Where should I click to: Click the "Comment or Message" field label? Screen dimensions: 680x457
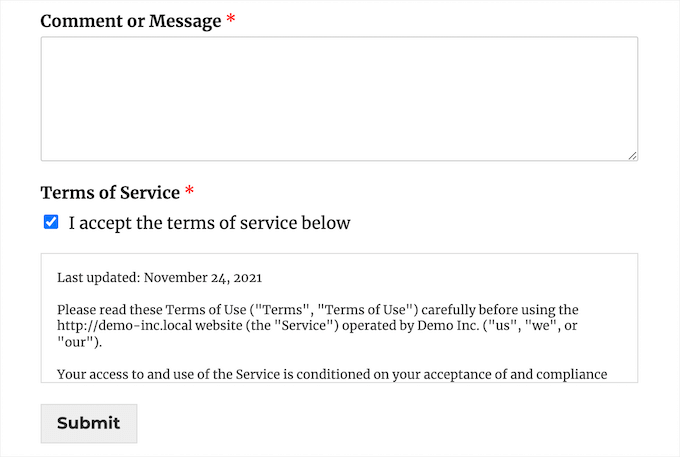(x=131, y=21)
